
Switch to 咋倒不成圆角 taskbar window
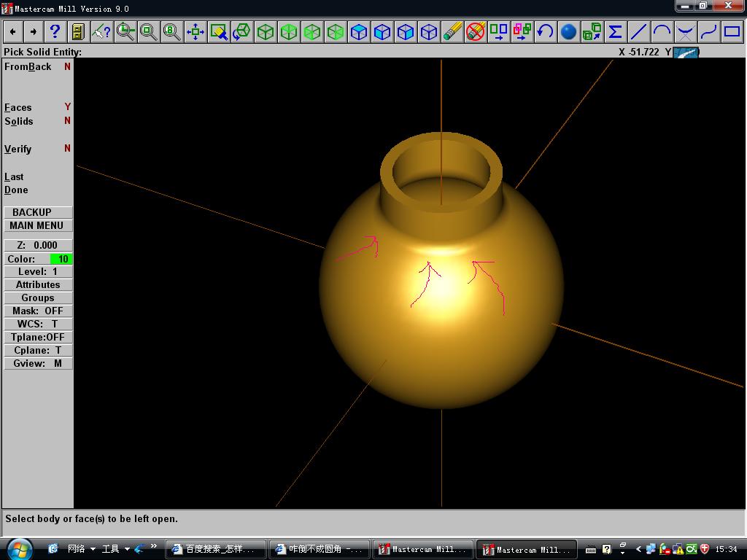pyautogui.click(x=320, y=549)
